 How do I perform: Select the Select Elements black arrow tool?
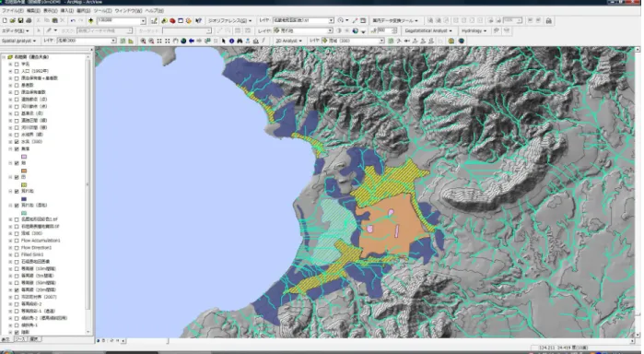[x=224, y=41]
